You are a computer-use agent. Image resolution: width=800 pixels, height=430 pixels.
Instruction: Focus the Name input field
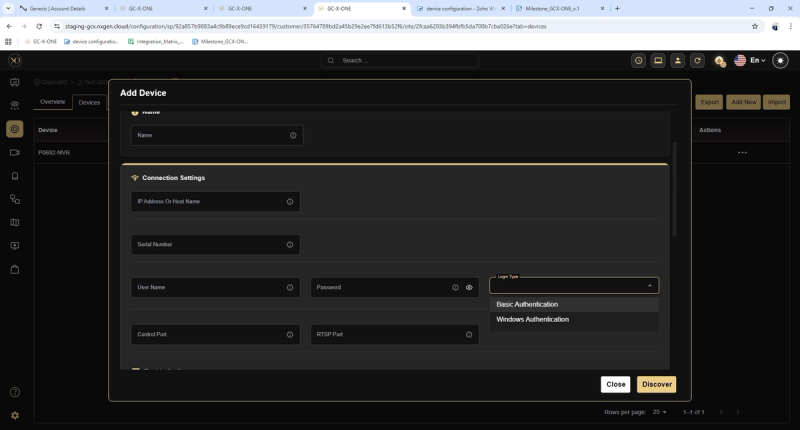(217, 135)
